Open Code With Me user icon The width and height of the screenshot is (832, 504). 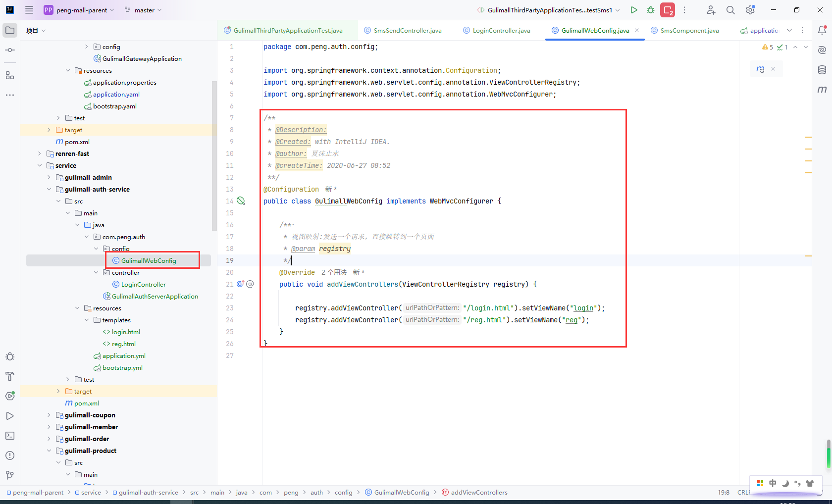pyautogui.click(x=711, y=10)
